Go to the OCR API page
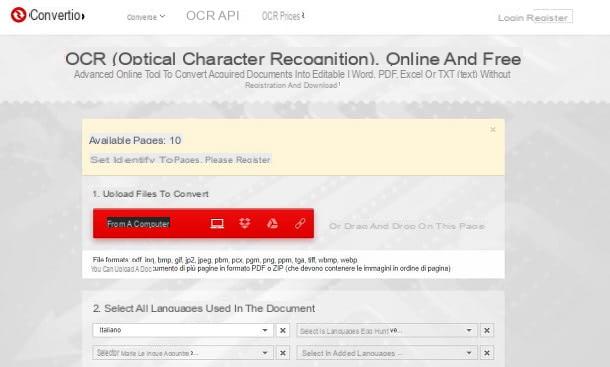Screen dimensions: 610x367 (x=212, y=16)
